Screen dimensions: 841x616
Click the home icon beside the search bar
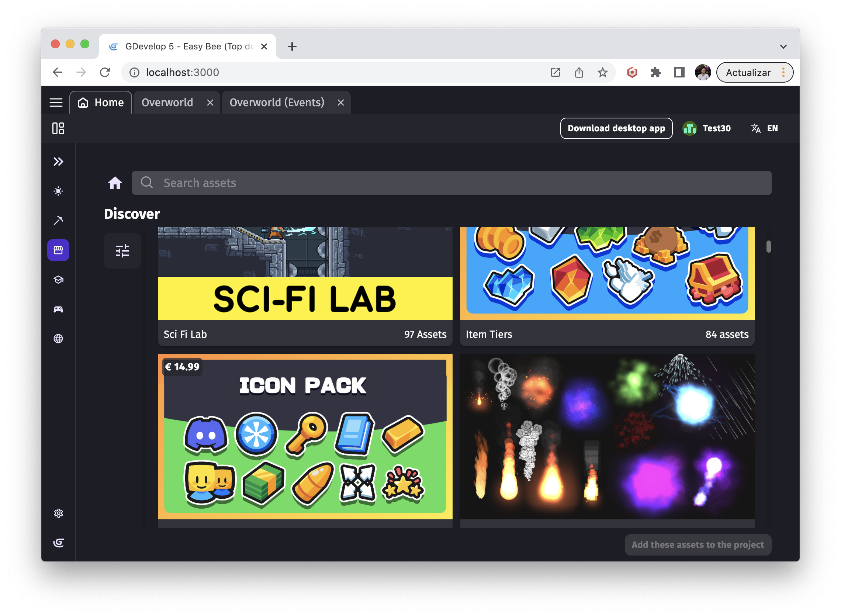[115, 183]
